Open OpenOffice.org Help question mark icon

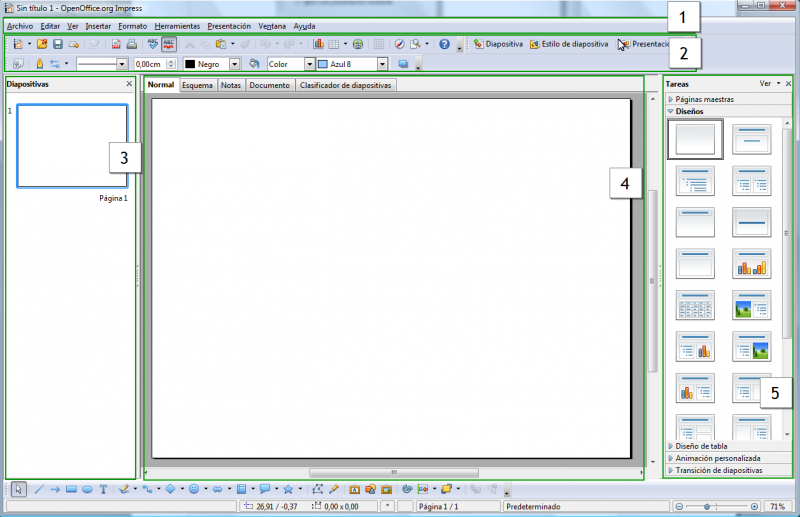[x=444, y=44]
